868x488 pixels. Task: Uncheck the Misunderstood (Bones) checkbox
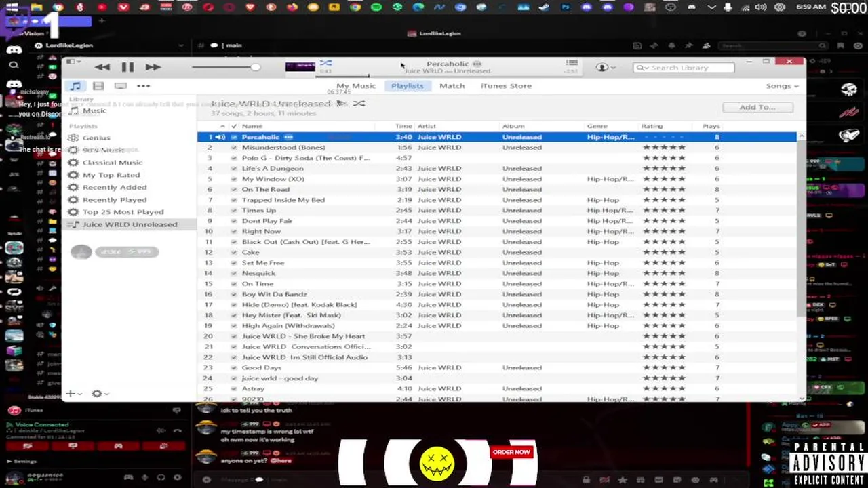coord(234,147)
